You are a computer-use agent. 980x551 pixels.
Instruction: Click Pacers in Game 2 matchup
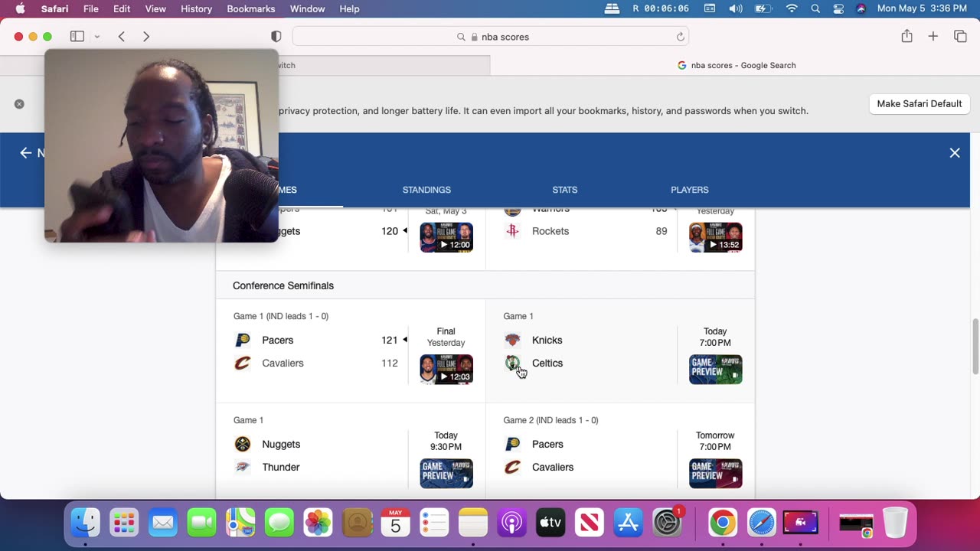pyautogui.click(x=547, y=444)
